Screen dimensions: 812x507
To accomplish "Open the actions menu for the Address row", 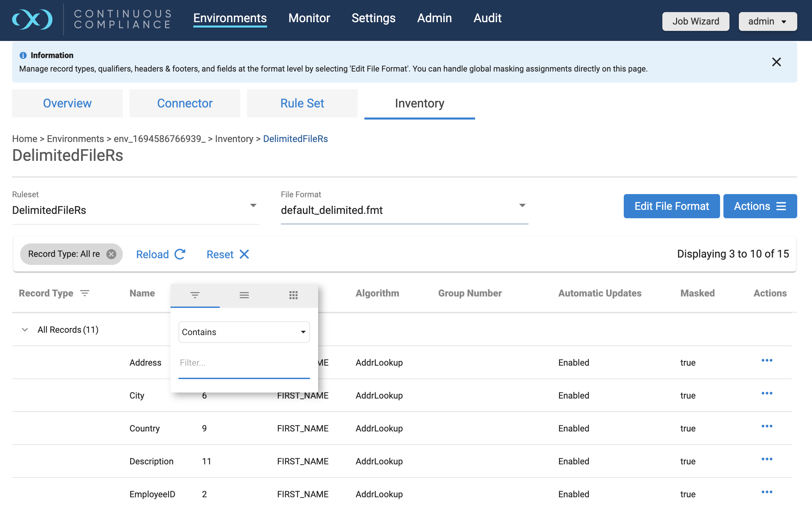I will point(767,361).
